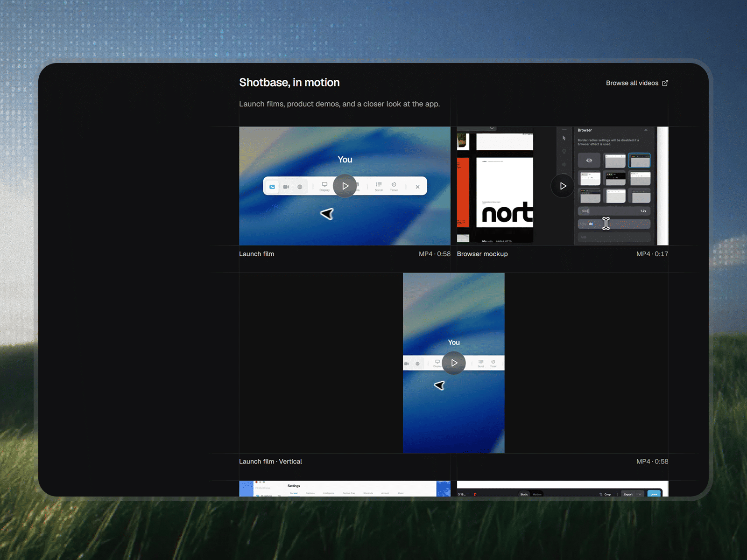Viewport: 747px width, 560px height.
Task: Click the 'Launch film' caption under the first video
Action: [x=257, y=254]
